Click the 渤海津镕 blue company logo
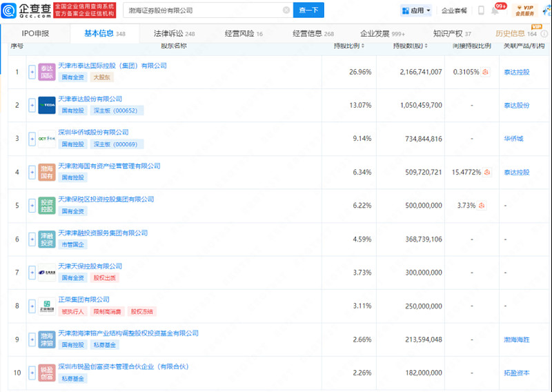 pyautogui.click(x=47, y=340)
